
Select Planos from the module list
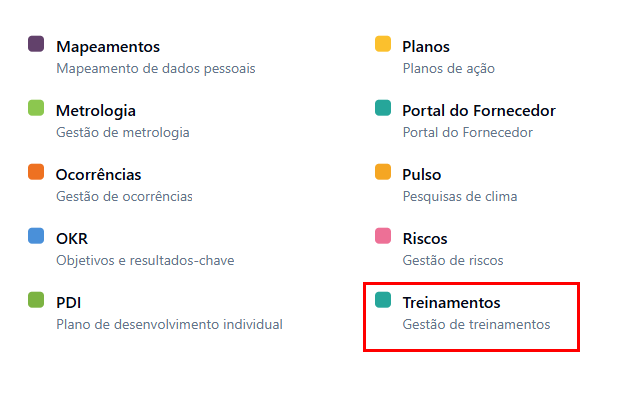tap(426, 47)
